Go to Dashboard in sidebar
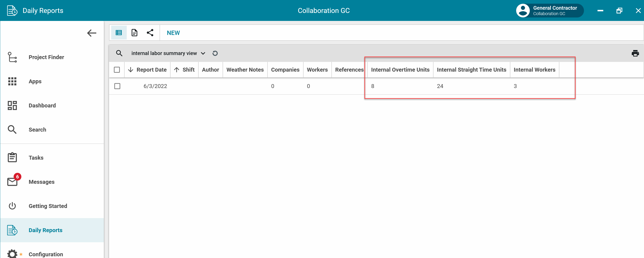This screenshot has height=258, width=644. (42, 105)
